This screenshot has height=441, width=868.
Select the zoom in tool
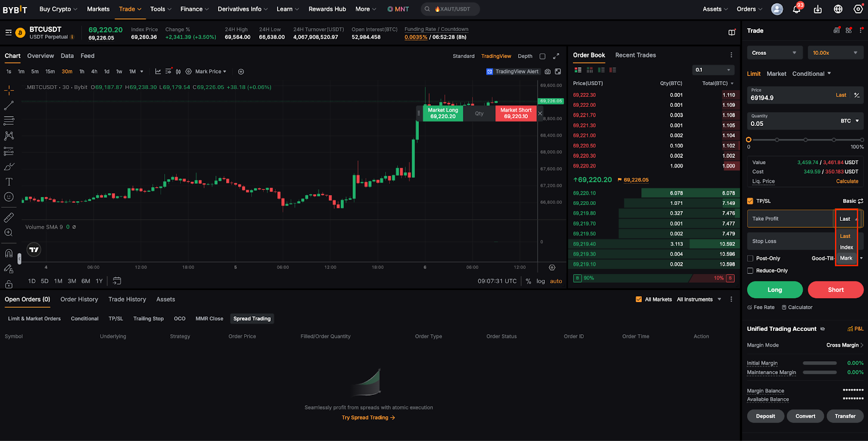click(x=9, y=233)
